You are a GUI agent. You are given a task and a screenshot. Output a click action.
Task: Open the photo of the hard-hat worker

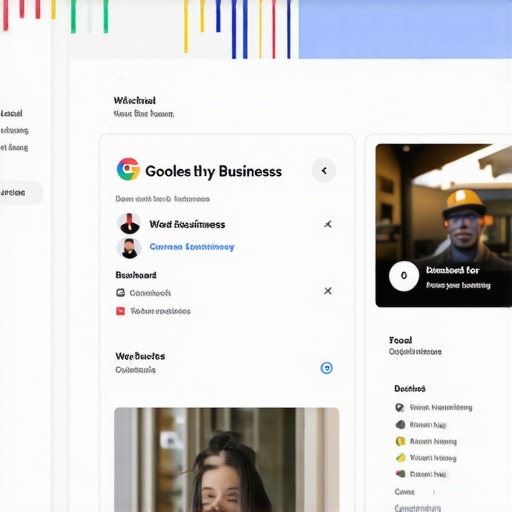[x=444, y=225]
